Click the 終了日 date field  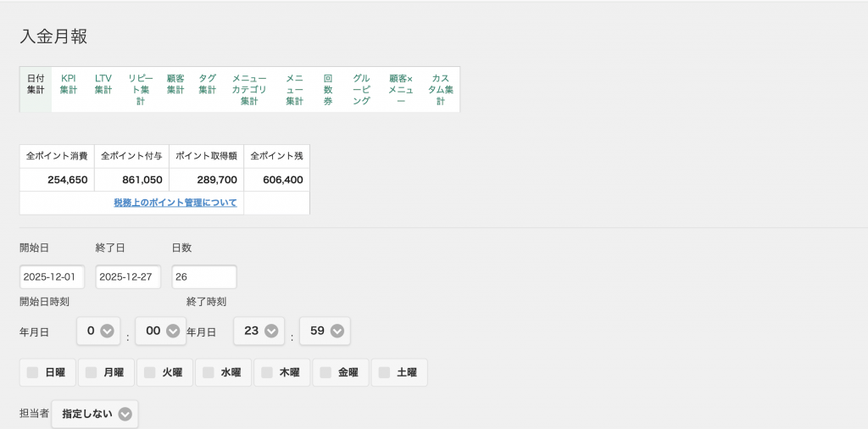(x=128, y=277)
